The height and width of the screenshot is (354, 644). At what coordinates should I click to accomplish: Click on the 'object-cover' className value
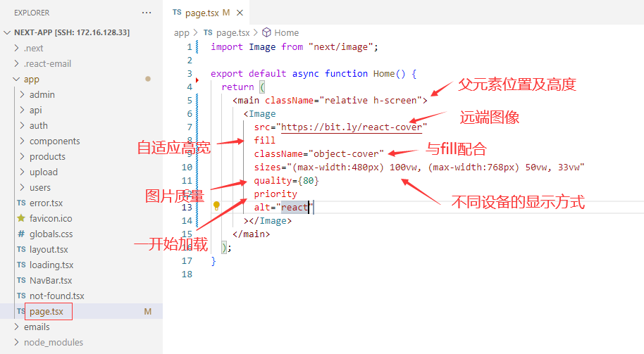coord(346,154)
